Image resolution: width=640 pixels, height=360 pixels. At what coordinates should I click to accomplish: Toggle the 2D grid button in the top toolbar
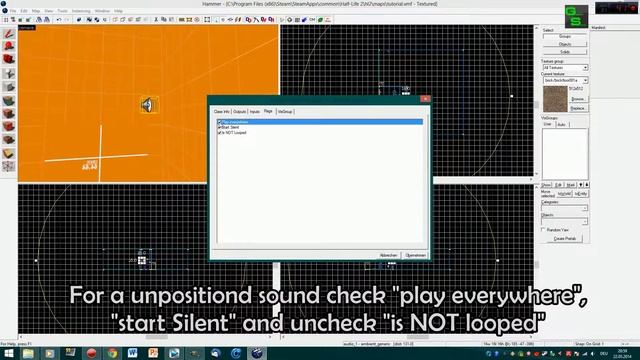point(6,20)
